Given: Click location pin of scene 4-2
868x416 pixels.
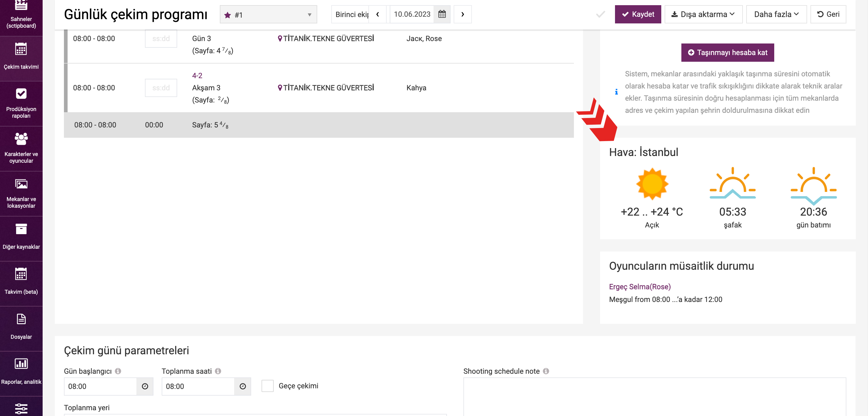Looking at the screenshot, I should [280, 88].
